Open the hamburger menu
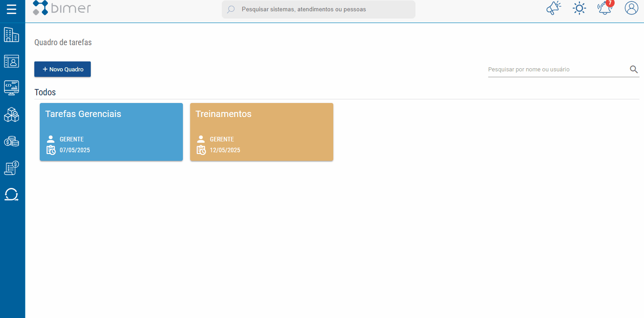The height and width of the screenshot is (318, 644). (x=12, y=9)
